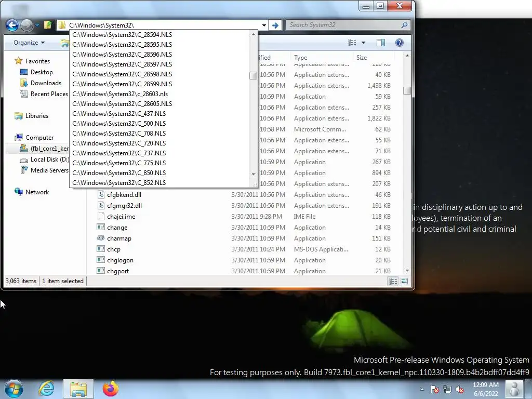
Task: Click the autocomplete list scrollbar thumb
Action: point(253,76)
